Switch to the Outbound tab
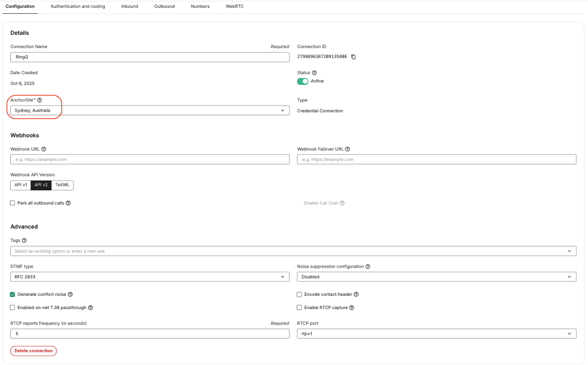The image size is (588, 365). coord(164,6)
